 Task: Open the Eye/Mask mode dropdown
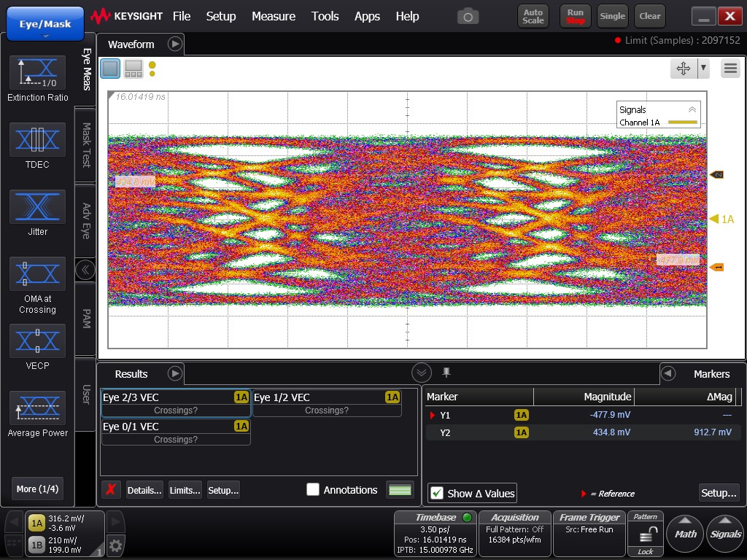click(45, 24)
